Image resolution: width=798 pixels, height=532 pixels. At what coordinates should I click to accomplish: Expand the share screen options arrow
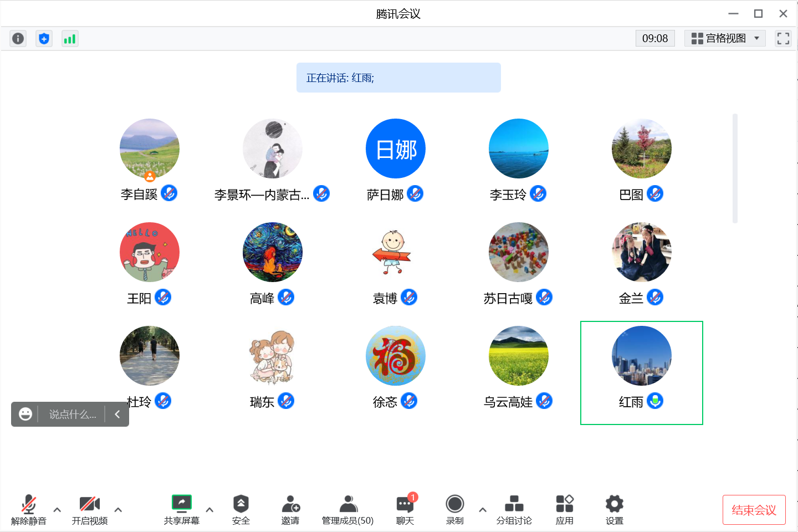click(x=209, y=510)
